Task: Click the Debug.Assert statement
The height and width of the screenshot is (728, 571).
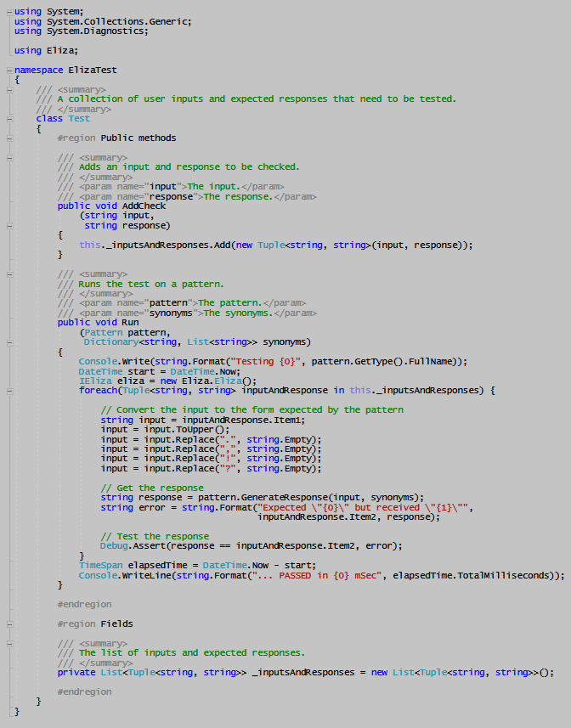Action: (x=252, y=546)
